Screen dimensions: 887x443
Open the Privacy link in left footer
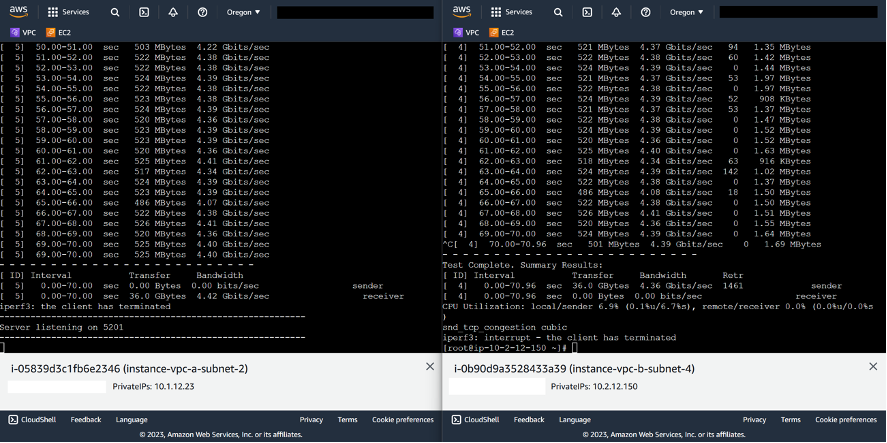click(x=311, y=420)
